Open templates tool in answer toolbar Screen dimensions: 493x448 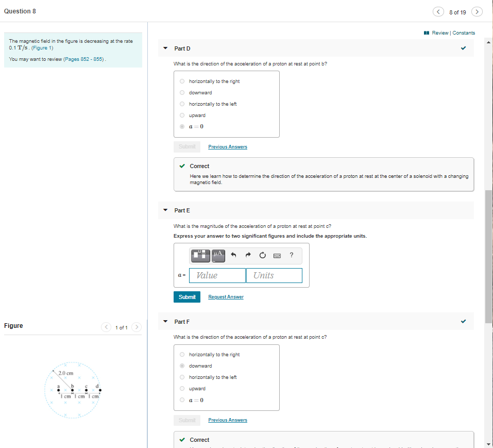200,256
